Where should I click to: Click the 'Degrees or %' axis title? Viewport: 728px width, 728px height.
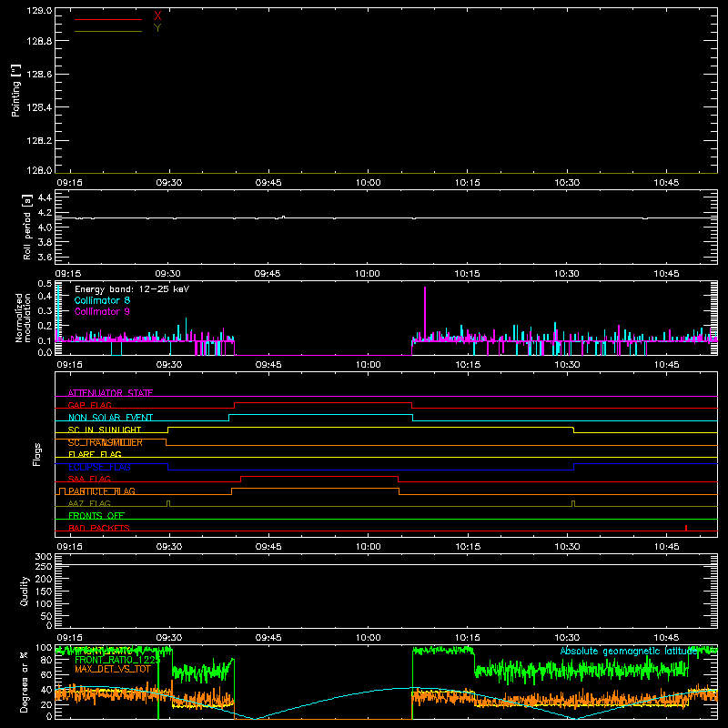pos(25,682)
